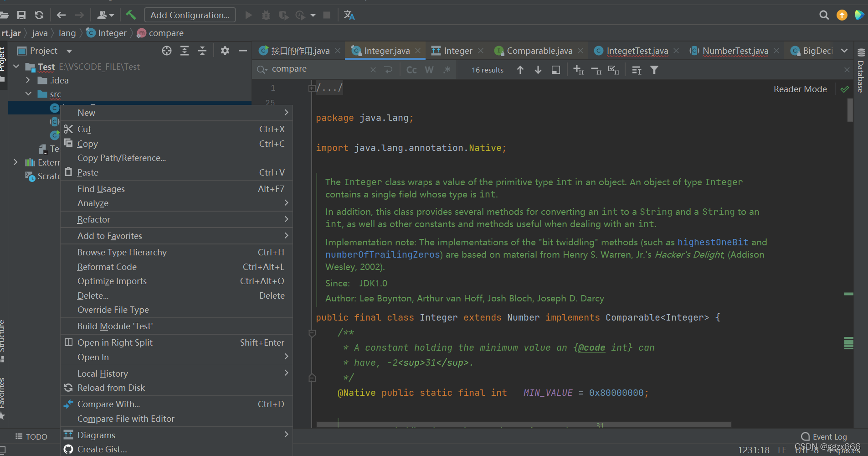868x456 pixels.
Task: Click the Translate icon in toolbar
Action: point(349,15)
